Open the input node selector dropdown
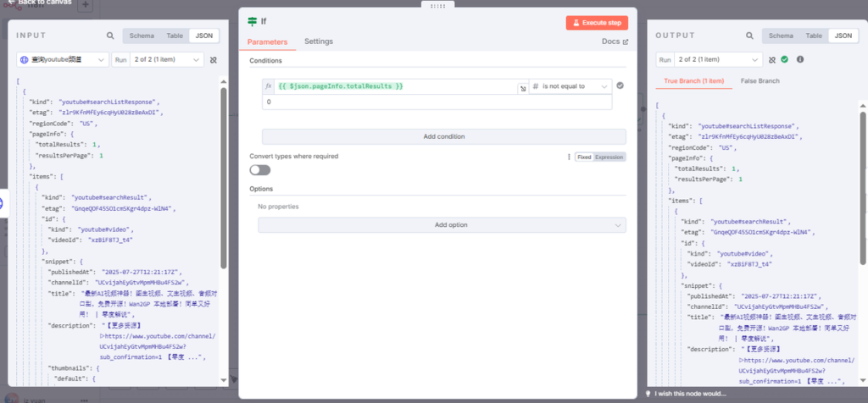868x403 pixels. point(63,60)
